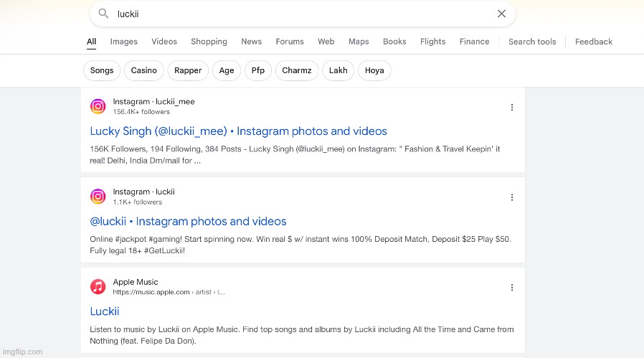Click the Age filter chip
644x358 pixels.
pos(227,70)
